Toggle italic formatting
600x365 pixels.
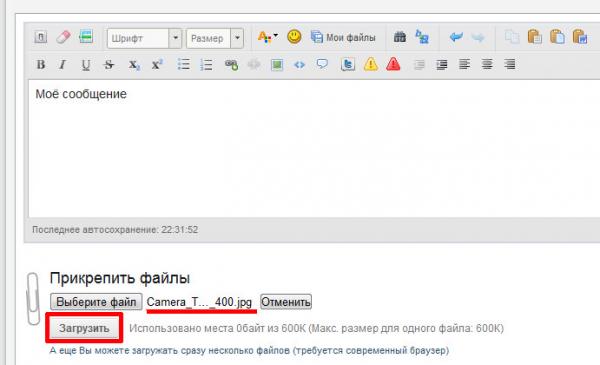coord(63,65)
